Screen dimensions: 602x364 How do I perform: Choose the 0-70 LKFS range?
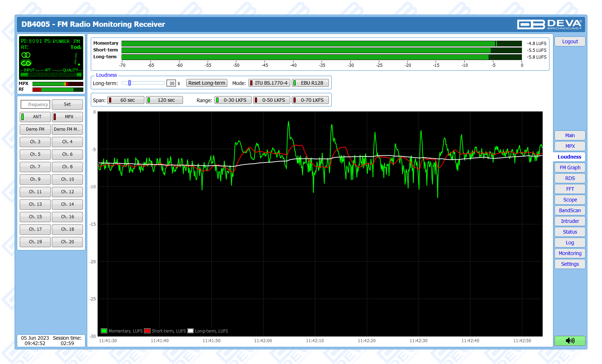coord(310,100)
